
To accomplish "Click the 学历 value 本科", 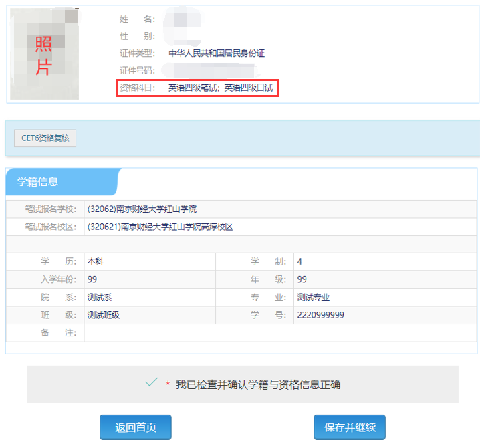I will tap(96, 261).
